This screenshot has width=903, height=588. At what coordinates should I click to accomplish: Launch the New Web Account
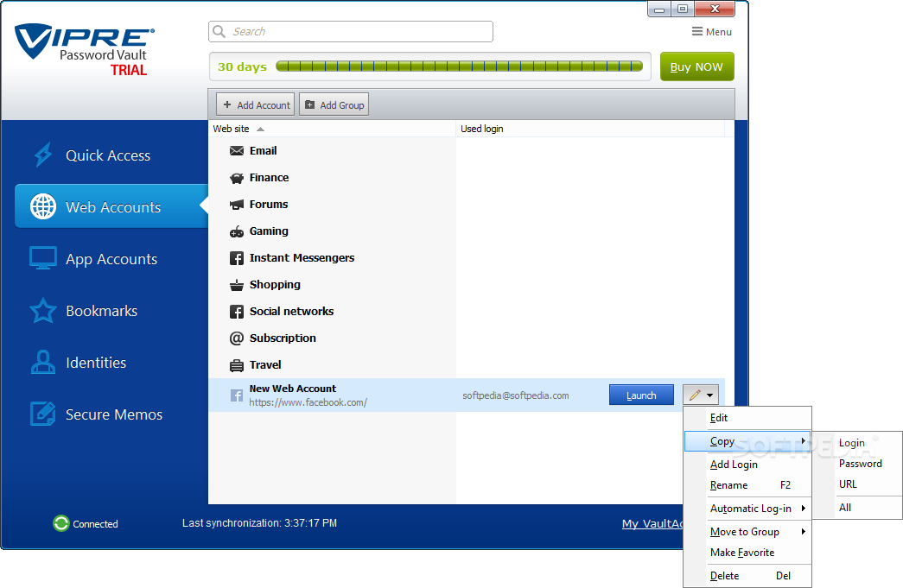coord(641,395)
